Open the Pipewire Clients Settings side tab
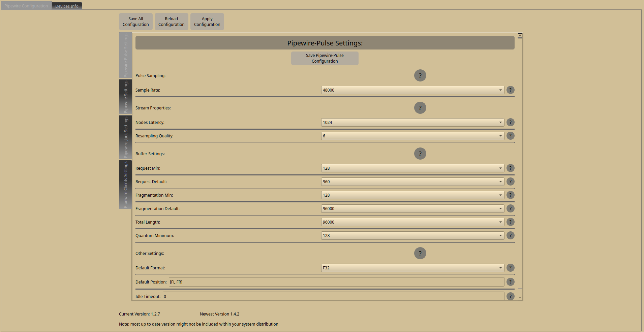 point(126,185)
